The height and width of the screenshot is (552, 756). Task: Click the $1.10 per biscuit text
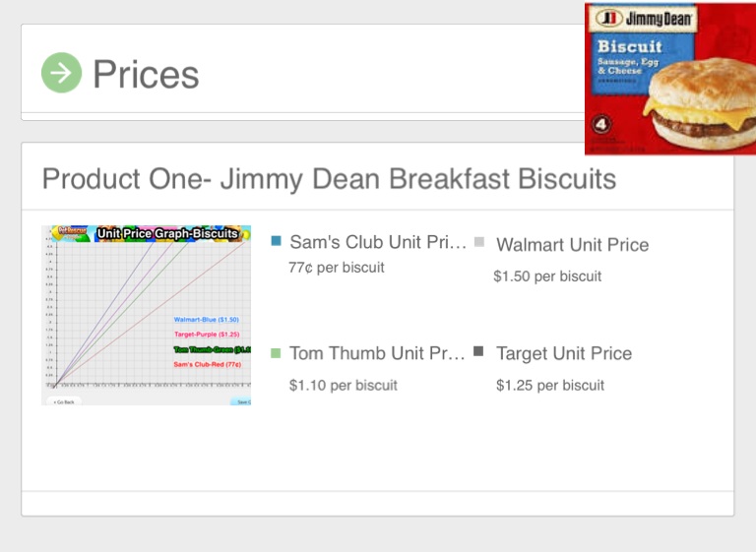coord(344,386)
